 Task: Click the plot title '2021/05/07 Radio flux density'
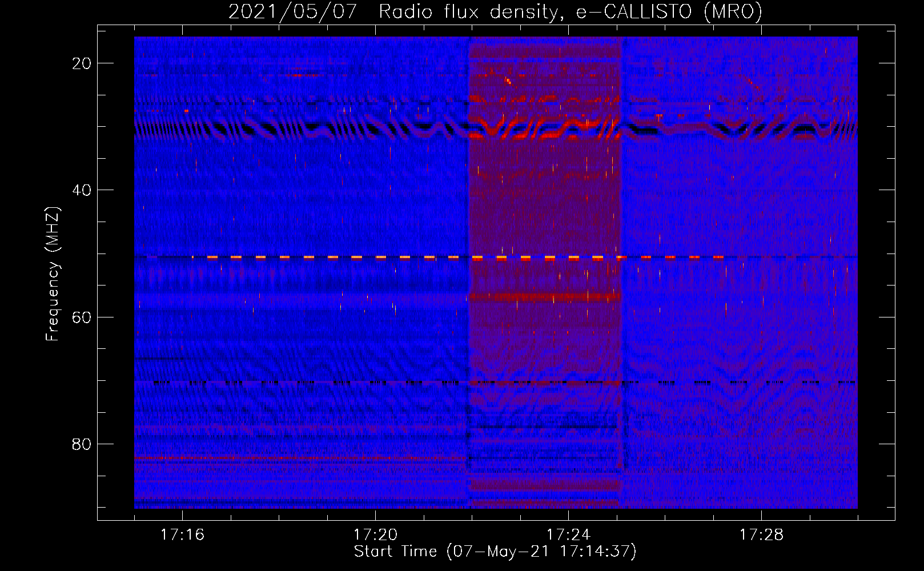click(x=495, y=11)
